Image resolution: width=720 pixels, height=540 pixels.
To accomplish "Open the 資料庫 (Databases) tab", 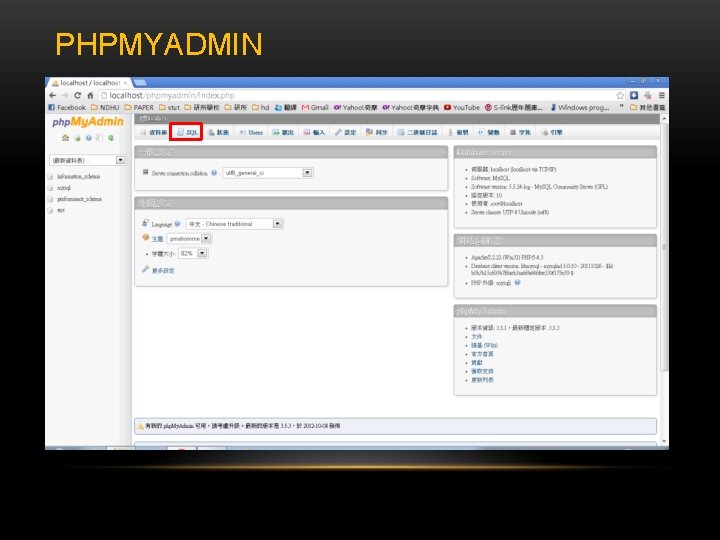I will (153, 132).
